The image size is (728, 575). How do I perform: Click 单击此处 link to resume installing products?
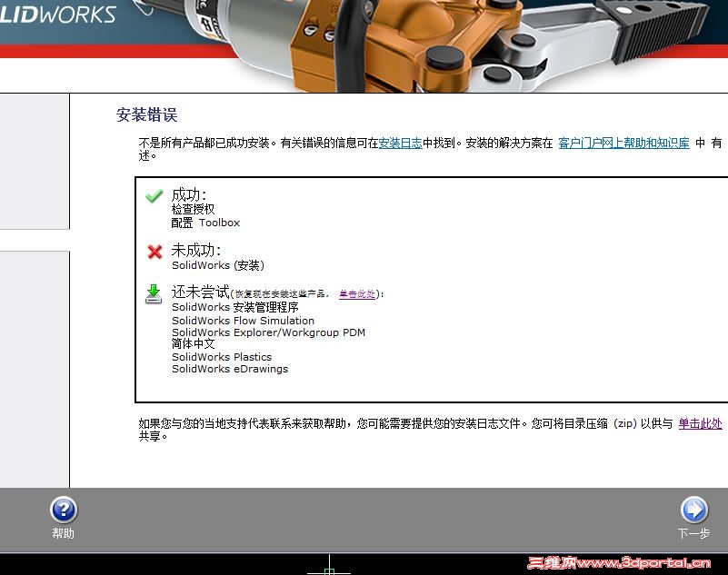[x=357, y=293]
